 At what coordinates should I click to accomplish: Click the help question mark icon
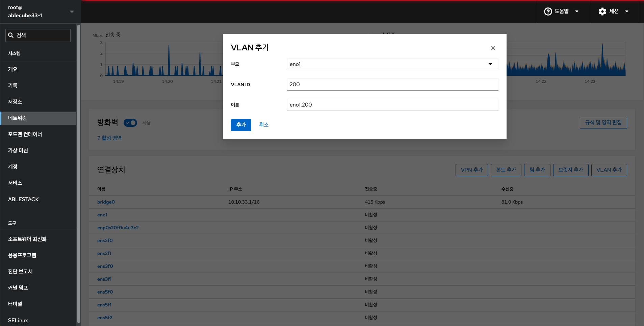(548, 11)
